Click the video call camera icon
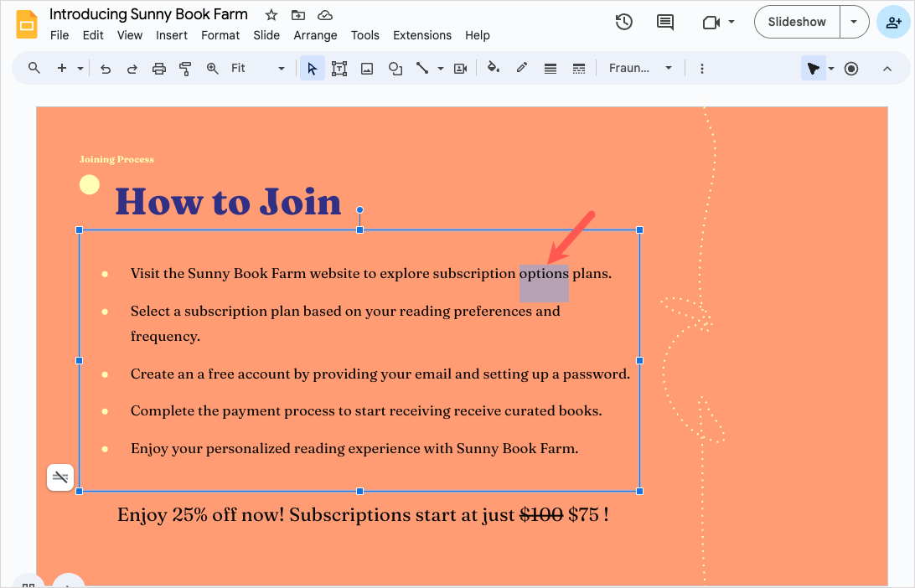The image size is (915, 588). pos(711,22)
